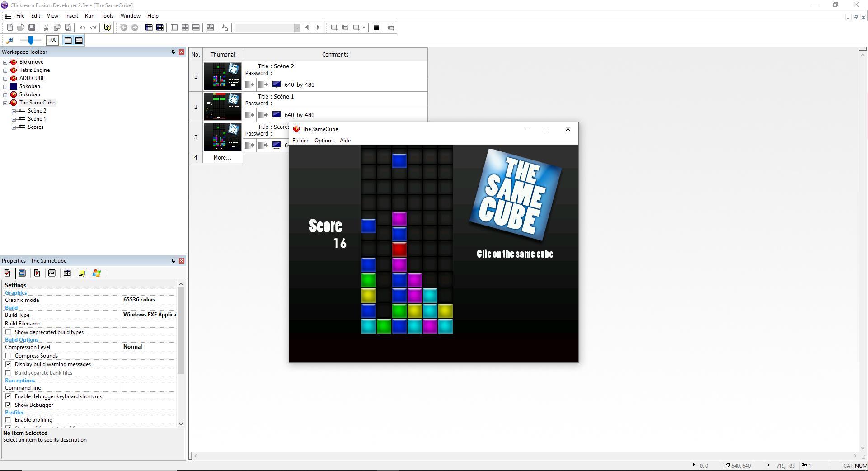Expand the Scène 1 frame node
Screen dimensions: 868x471
(14, 119)
